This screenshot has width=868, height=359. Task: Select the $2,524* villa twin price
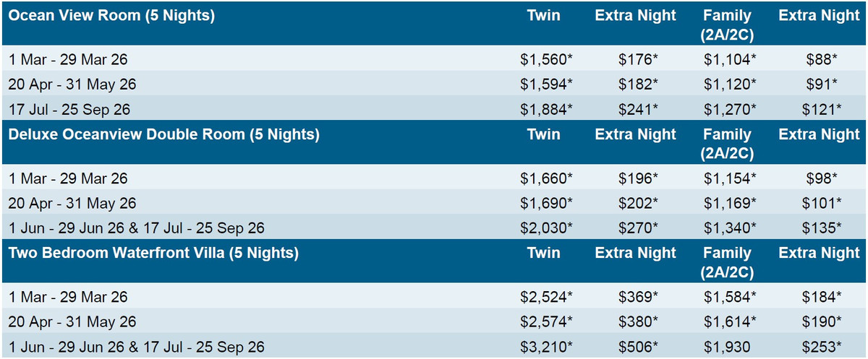tap(546, 297)
